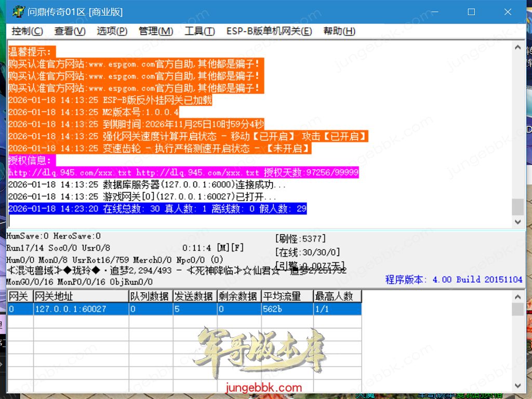Select the send data cell showing 5
This screenshot has height=399, width=532.
tap(195, 309)
